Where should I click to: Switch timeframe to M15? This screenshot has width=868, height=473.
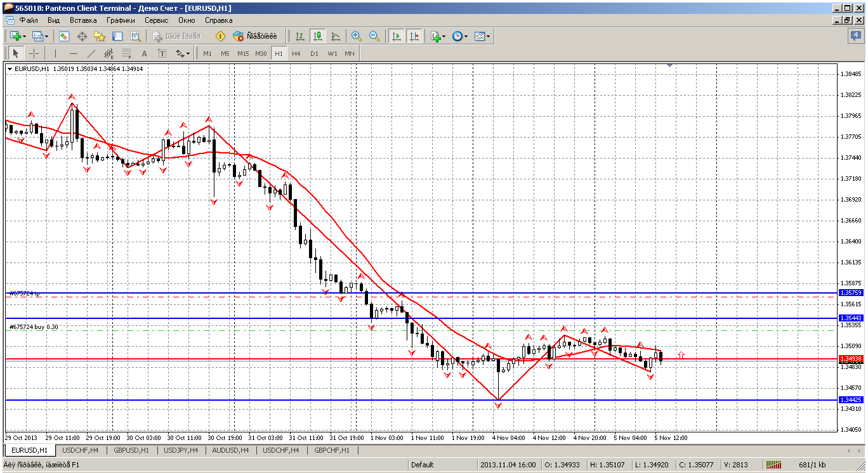pyautogui.click(x=243, y=53)
